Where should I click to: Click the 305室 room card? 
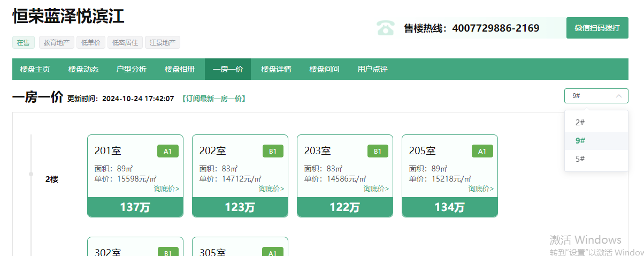(x=240, y=246)
